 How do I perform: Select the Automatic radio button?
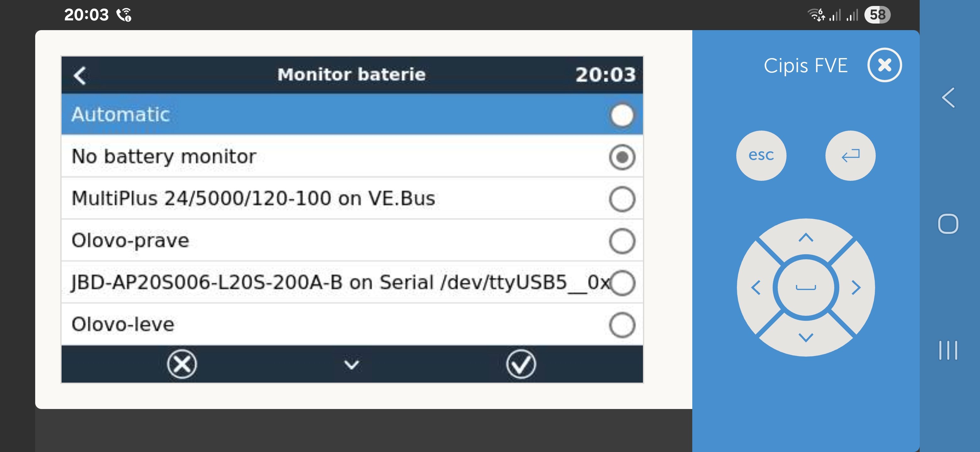(622, 115)
